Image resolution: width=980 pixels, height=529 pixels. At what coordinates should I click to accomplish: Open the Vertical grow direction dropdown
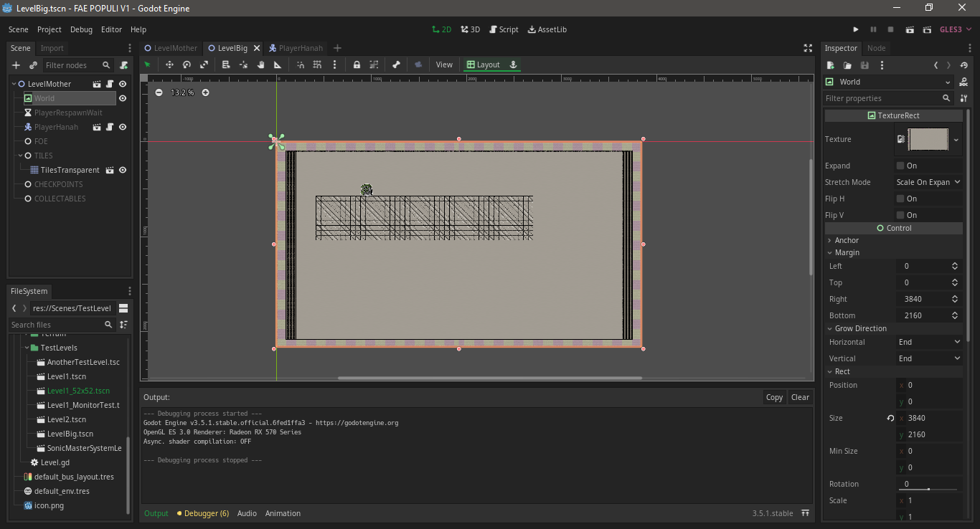pyautogui.click(x=928, y=358)
